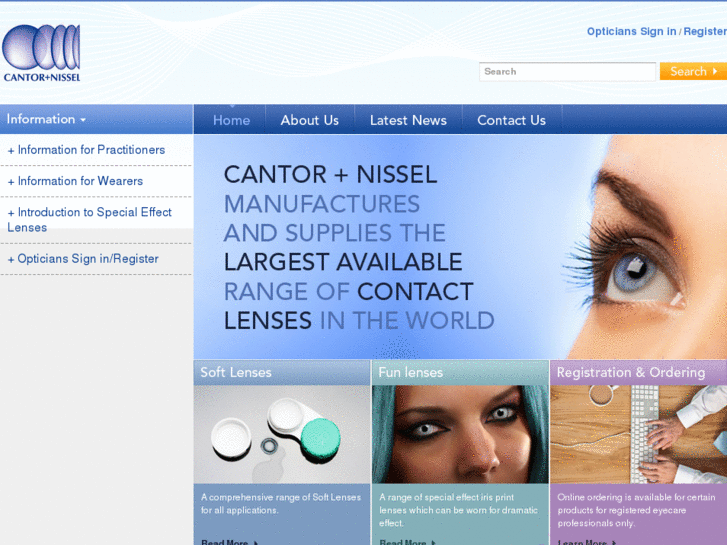This screenshot has height=545, width=727.
Task: Open the Soft Lenses card heading
Action: click(x=236, y=372)
